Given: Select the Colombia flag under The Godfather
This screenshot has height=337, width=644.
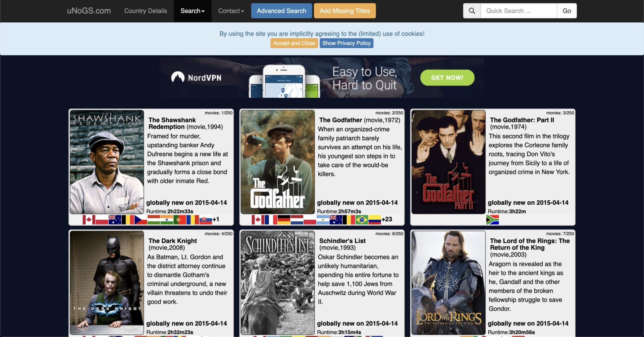Looking at the screenshot, I should tap(375, 220).
